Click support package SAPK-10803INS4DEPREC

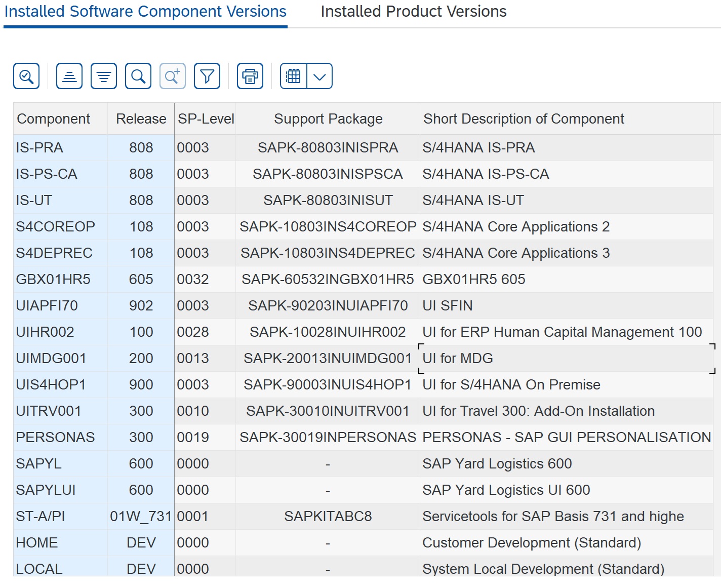coord(328,253)
